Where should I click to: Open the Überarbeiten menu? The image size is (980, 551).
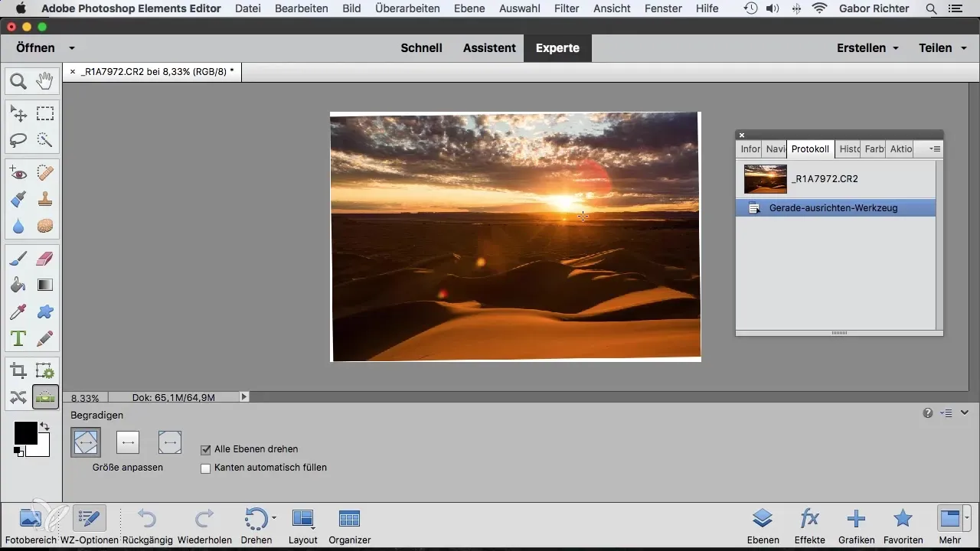click(408, 8)
